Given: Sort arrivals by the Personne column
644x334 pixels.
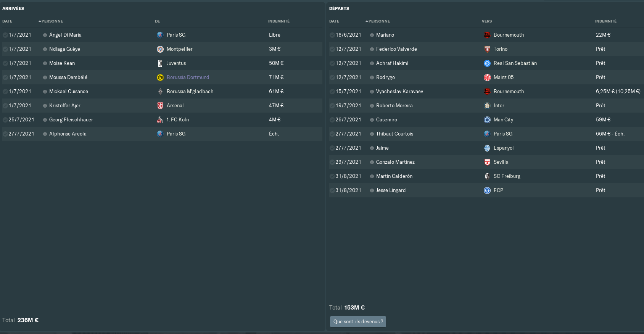Looking at the screenshot, I should pyautogui.click(x=51, y=21).
